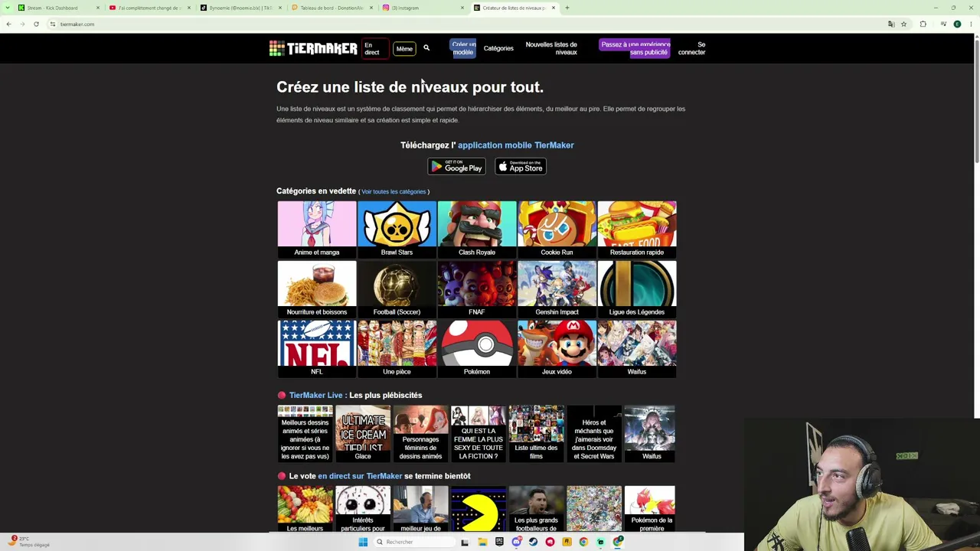The image size is (980, 551).
Task: Open the Football (Soccer) category
Action: pos(397,289)
